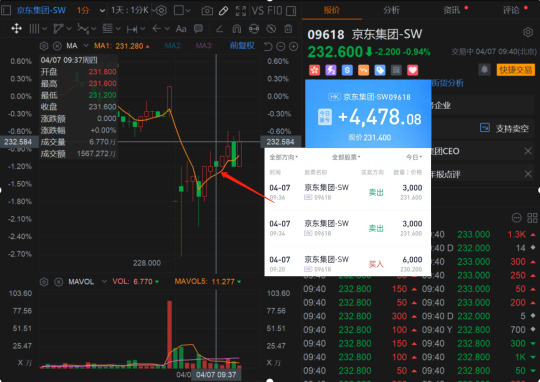540x382 pixels.
Task: Delete drawings with trash icon
Action: click(288, 29)
